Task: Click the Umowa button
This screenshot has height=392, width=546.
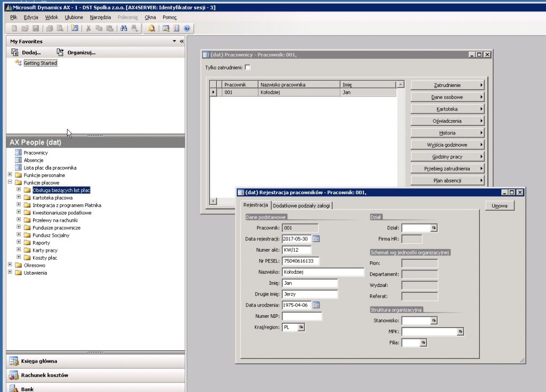Action: (x=499, y=205)
